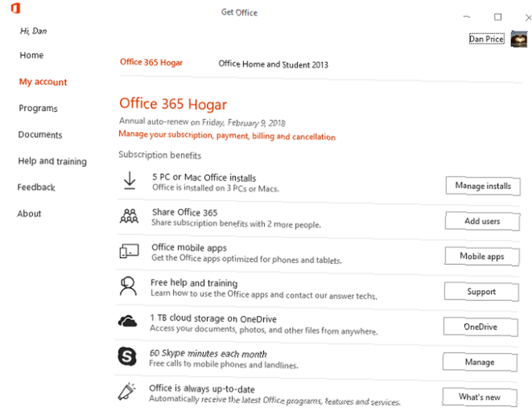Click the Manage button for Skype minutes
This screenshot has height=411, width=532.
[480, 362]
